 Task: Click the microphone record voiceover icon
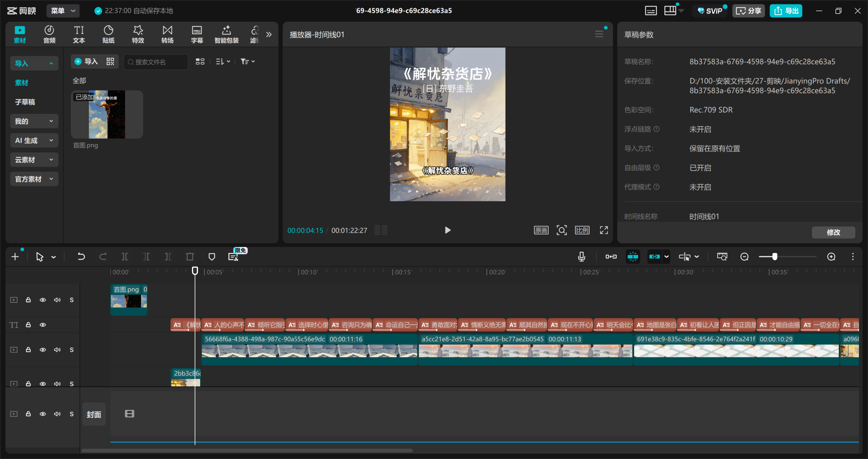coord(581,256)
